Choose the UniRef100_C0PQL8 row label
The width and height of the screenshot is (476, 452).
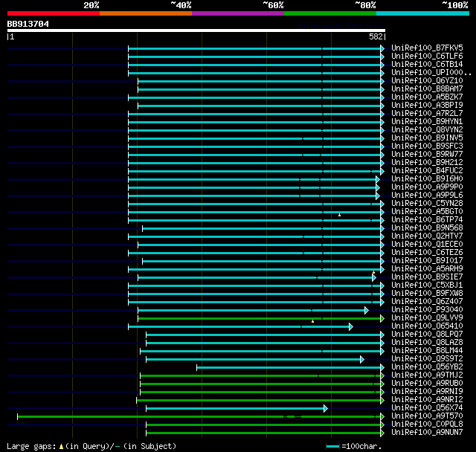[427, 424]
